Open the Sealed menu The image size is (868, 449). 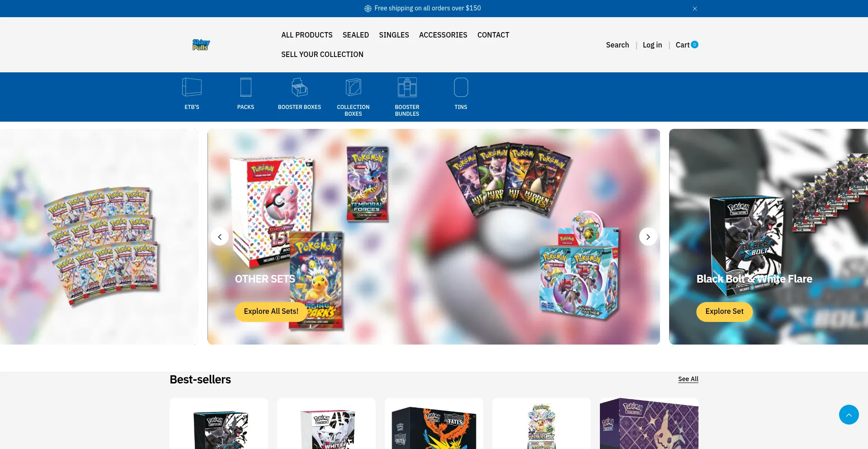point(356,35)
